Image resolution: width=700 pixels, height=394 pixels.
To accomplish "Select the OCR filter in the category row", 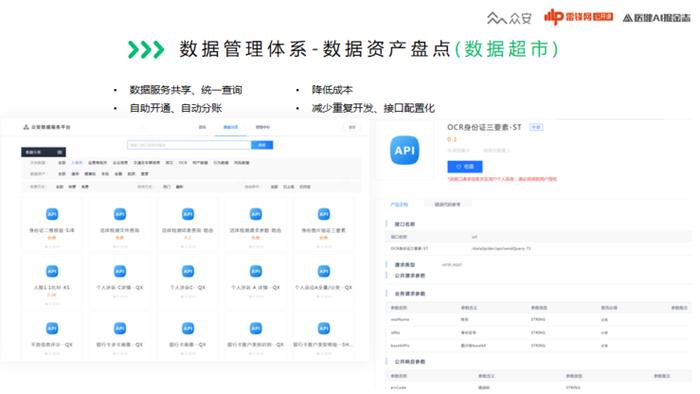I will tap(183, 163).
